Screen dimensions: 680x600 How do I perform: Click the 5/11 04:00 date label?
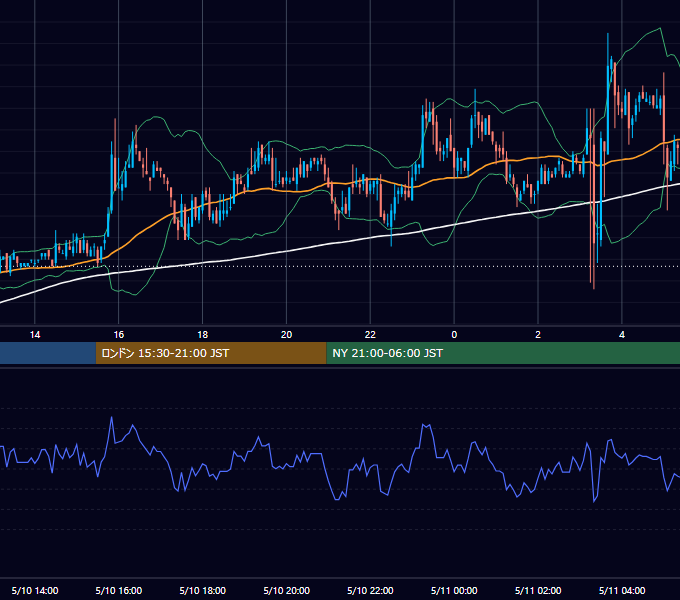click(x=622, y=590)
